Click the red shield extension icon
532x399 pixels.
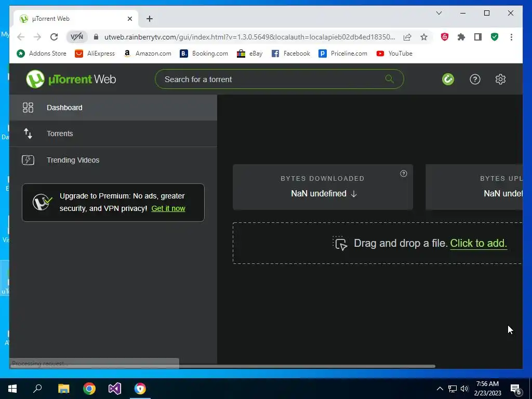pos(445,37)
